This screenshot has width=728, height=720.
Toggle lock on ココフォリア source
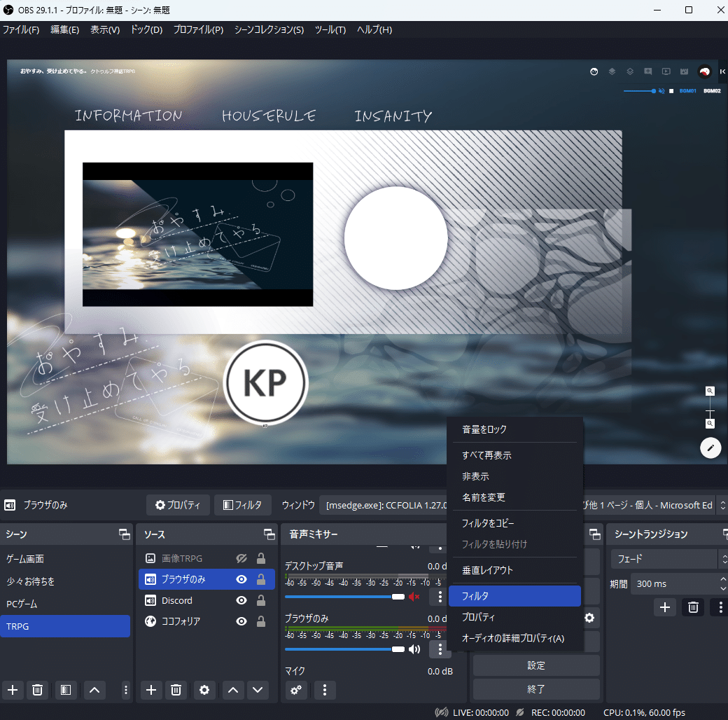(261, 621)
